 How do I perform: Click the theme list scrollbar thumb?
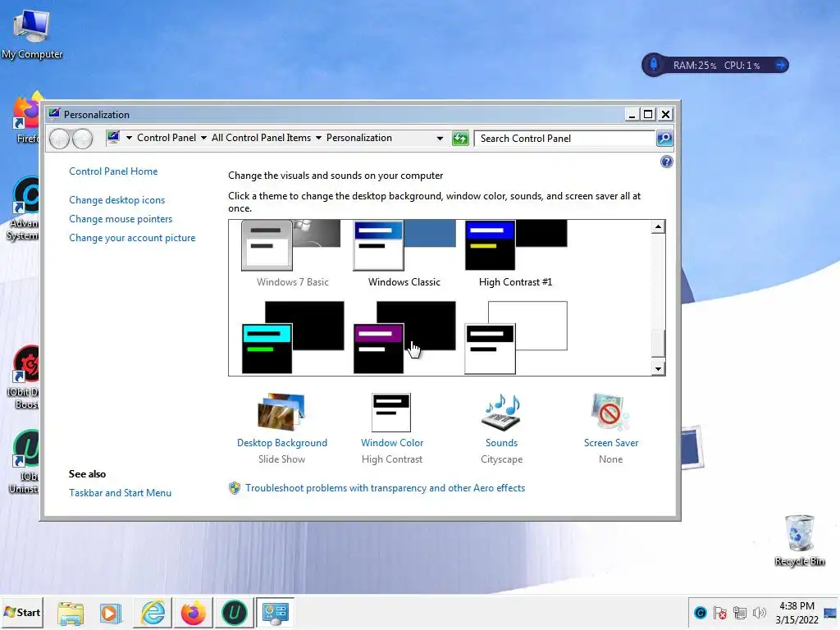(658, 344)
